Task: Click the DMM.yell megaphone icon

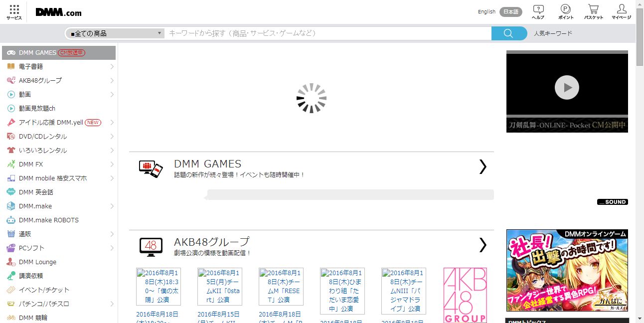Action: point(11,122)
